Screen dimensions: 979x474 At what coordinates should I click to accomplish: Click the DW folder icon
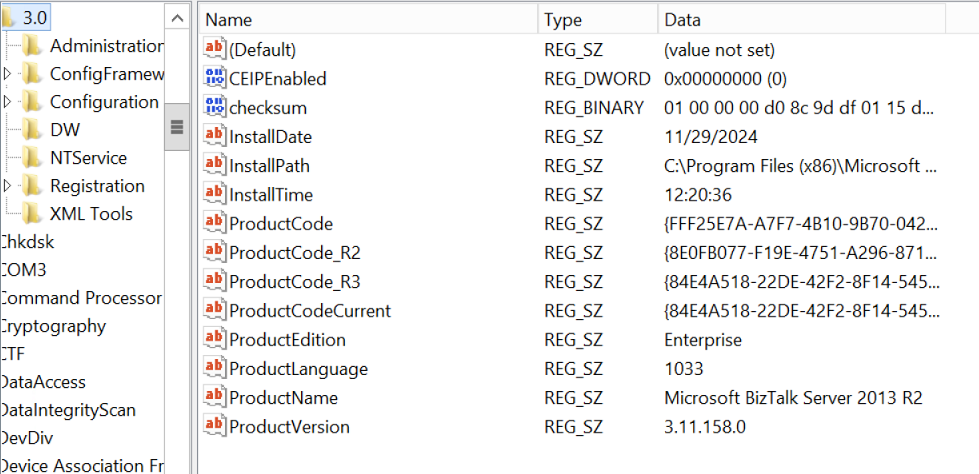pyautogui.click(x=31, y=130)
